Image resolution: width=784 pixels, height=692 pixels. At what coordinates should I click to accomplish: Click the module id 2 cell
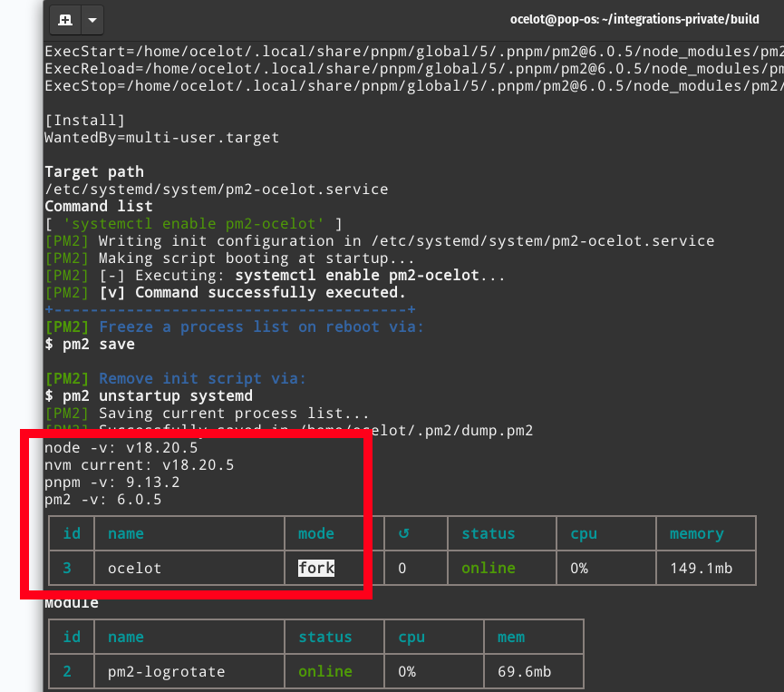coord(67,671)
